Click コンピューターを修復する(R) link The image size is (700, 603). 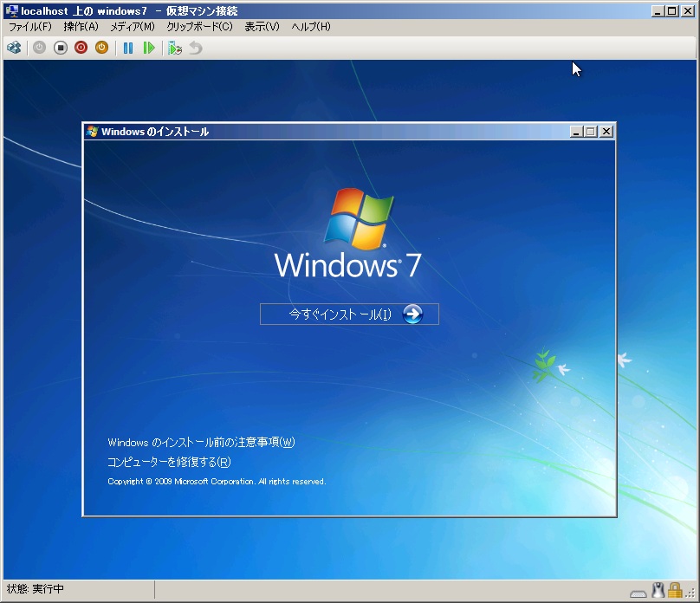click(x=169, y=462)
